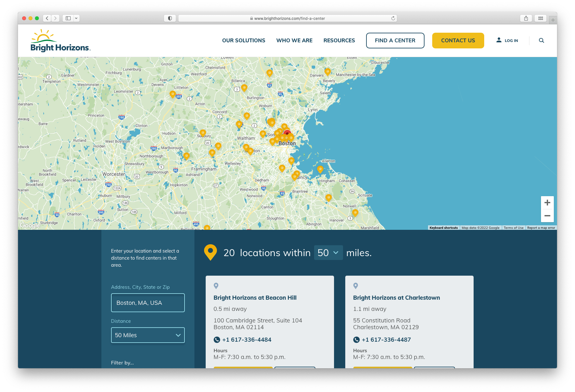Open the Who We Are menu

click(x=294, y=40)
